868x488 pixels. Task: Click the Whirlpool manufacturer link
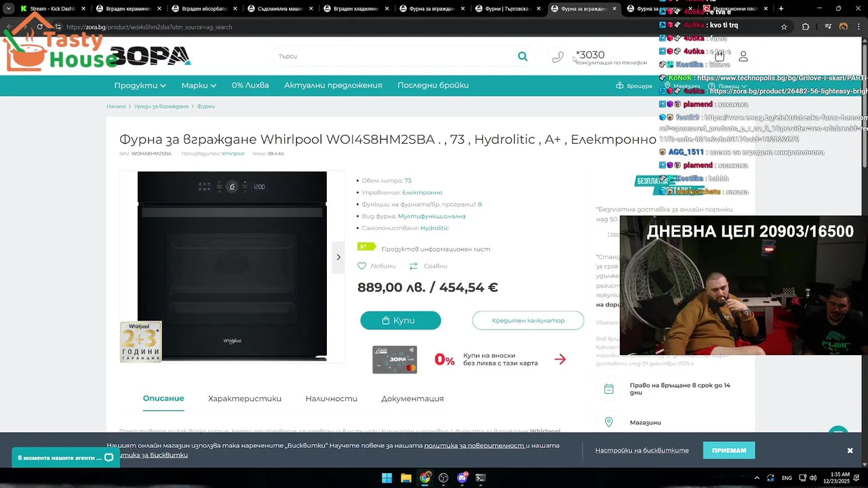tap(233, 154)
